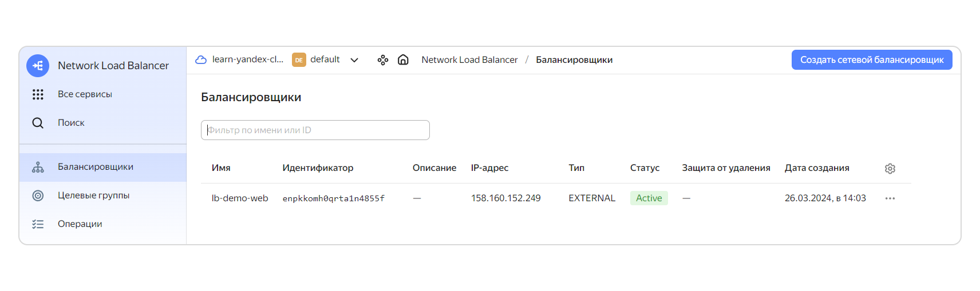Open table column settings gear
980x291 pixels.
(890, 169)
